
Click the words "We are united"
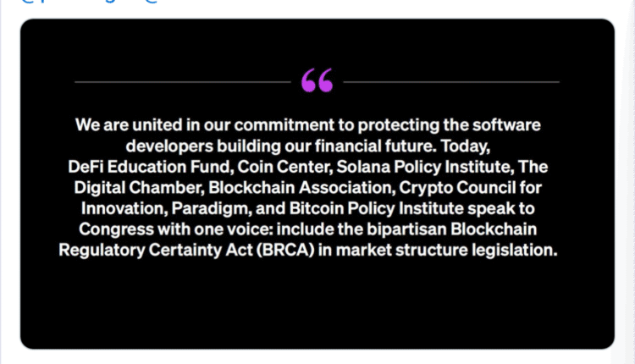click(119, 125)
